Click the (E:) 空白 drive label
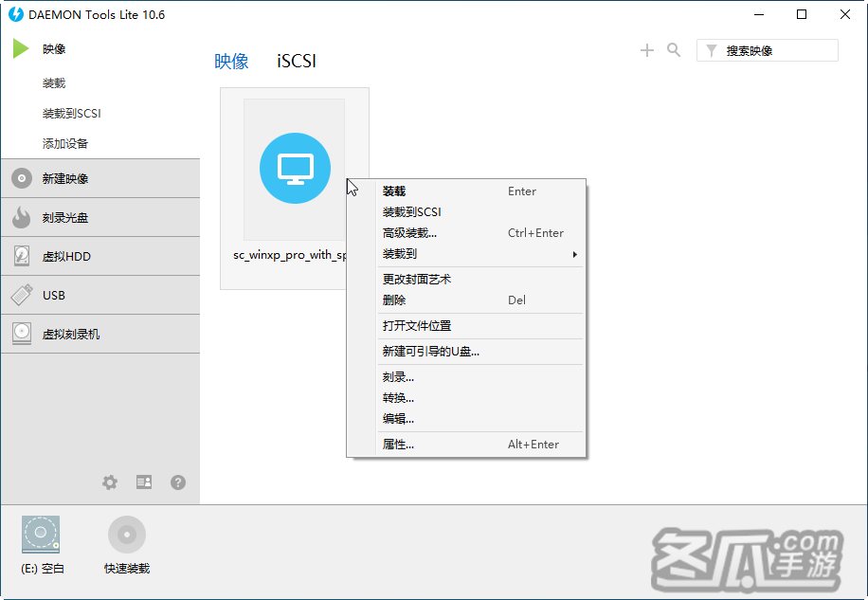The image size is (868, 600). point(43,569)
